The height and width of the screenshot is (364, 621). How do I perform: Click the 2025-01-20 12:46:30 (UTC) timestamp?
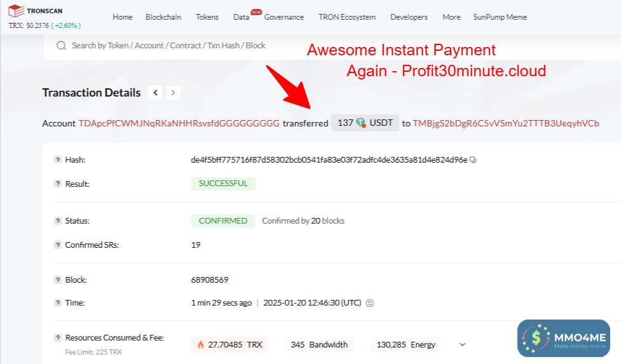tap(313, 302)
